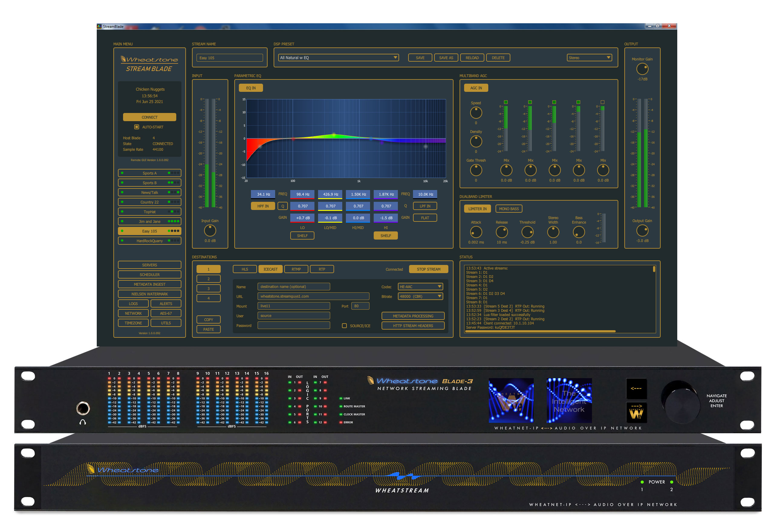Viewport: 774px width, 532px height.
Task: Open the Codec HE-AAC dropdown
Action: pos(420,287)
